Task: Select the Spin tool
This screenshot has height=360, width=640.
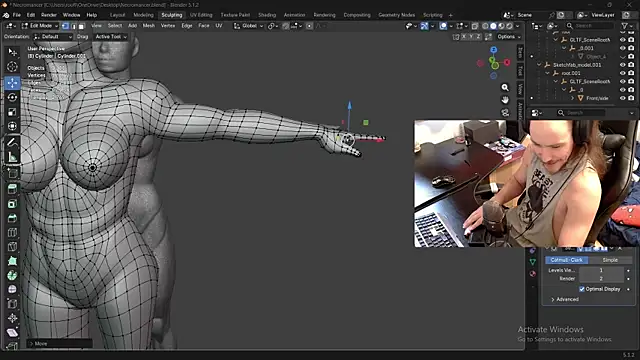Action: (12, 276)
